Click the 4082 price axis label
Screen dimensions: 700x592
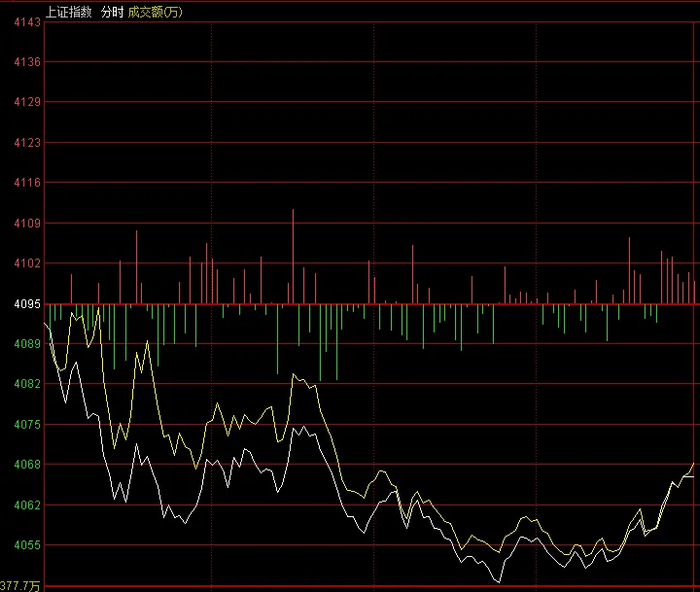pyautogui.click(x=27, y=384)
